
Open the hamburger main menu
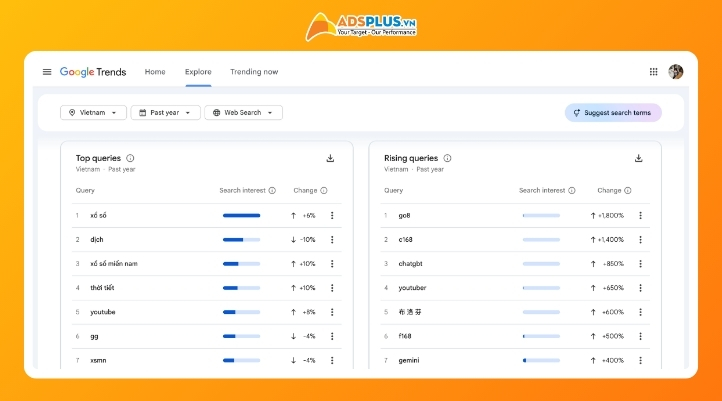(x=47, y=72)
